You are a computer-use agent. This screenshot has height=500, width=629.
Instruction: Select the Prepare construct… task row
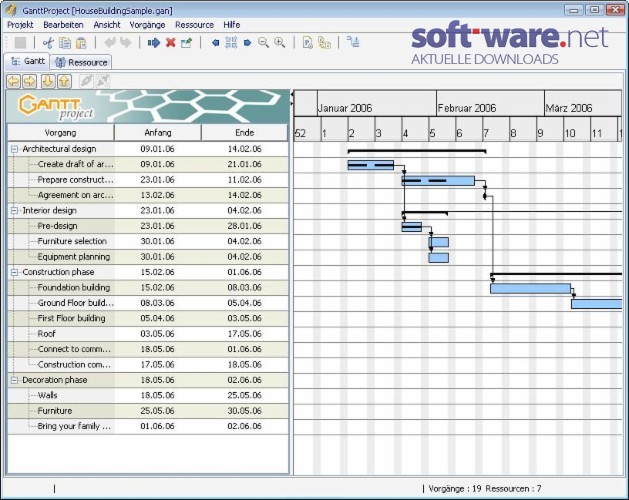pos(148,180)
